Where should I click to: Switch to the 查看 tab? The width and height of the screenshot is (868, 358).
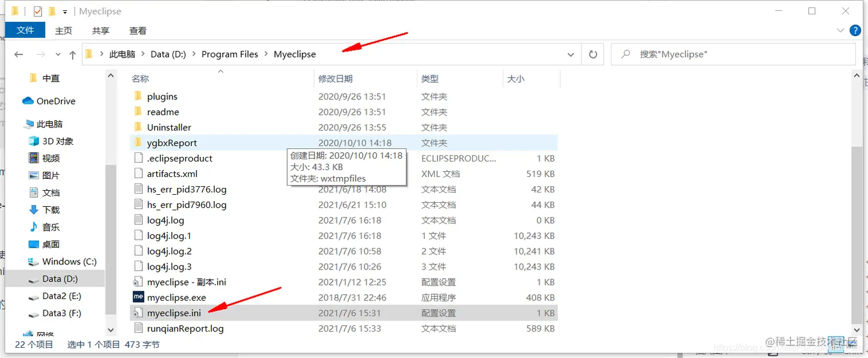pos(138,30)
